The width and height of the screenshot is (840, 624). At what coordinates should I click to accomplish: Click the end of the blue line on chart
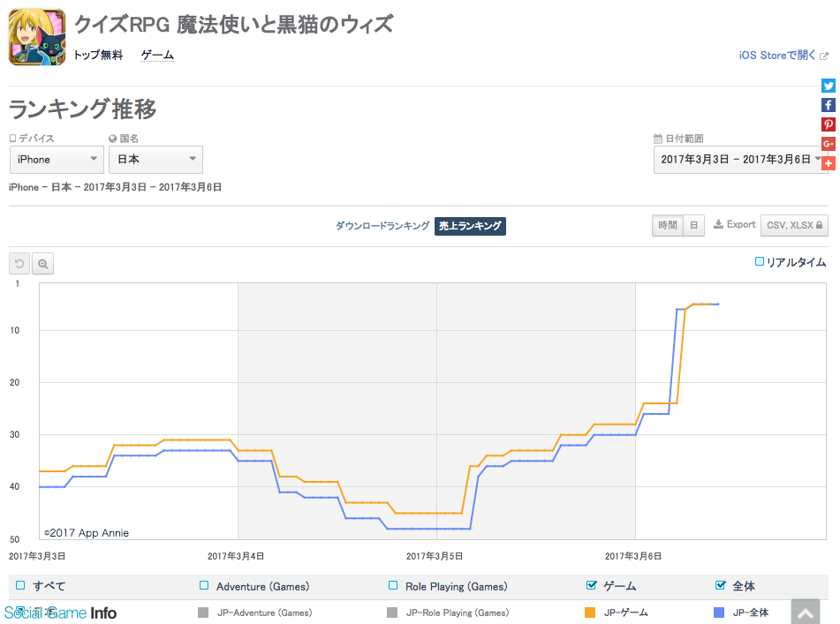[718, 304]
